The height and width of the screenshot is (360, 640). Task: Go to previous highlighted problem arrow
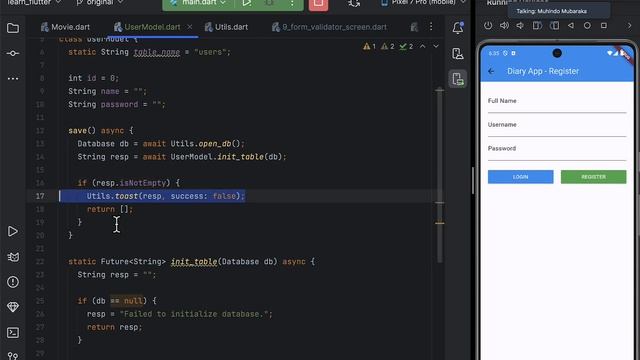[423, 47]
